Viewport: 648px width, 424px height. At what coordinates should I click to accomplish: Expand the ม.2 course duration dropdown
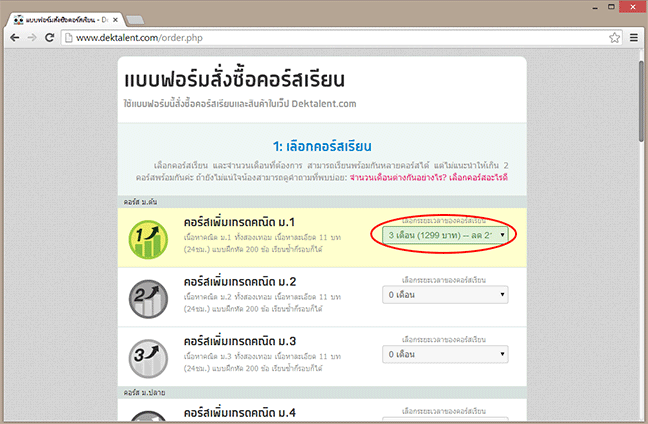pos(446,294)
